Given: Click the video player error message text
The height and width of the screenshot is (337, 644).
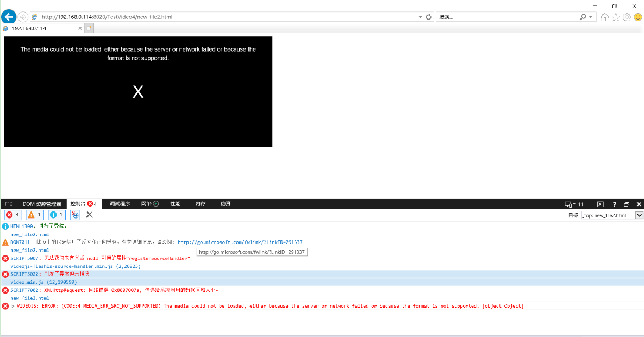Looking at the screenshot, I should (138, 53).
